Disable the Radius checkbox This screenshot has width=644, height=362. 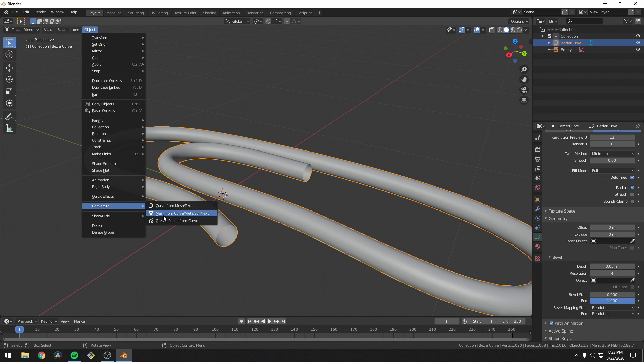tap(632, 188)
